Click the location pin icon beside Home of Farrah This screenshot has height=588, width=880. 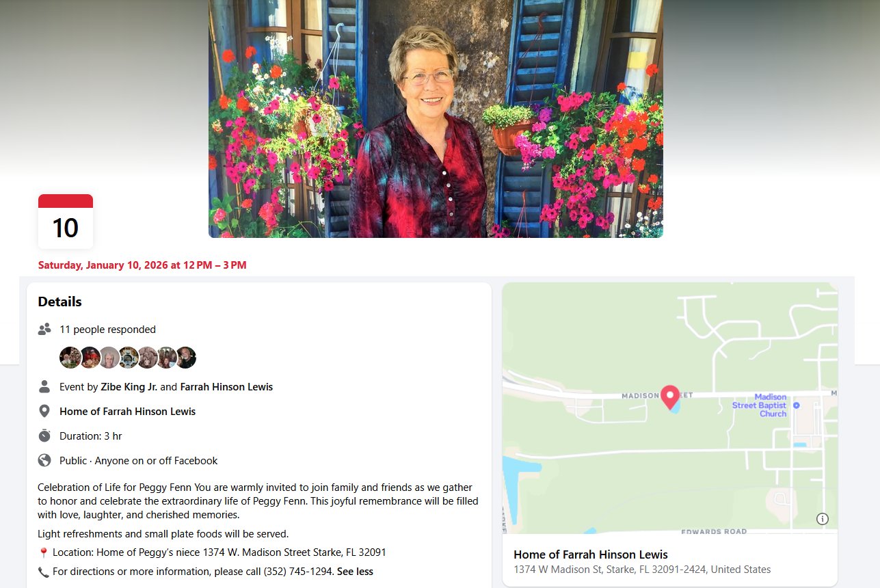[x=44, y=412]
